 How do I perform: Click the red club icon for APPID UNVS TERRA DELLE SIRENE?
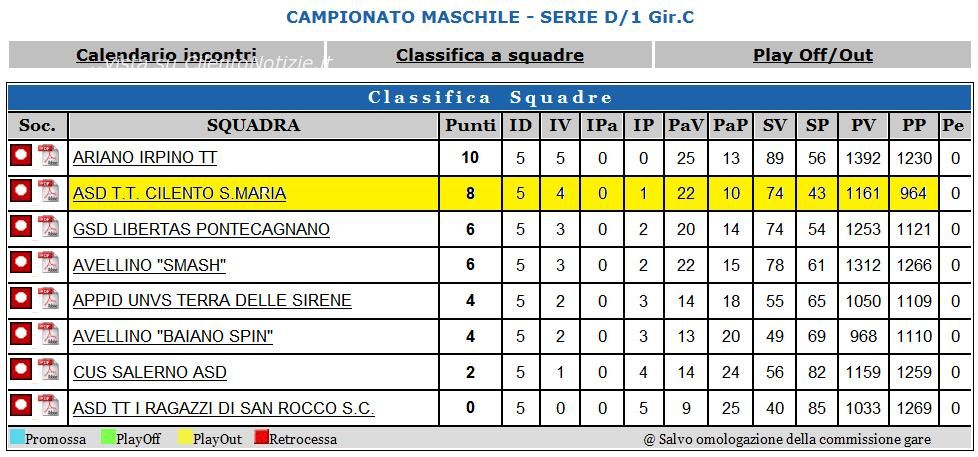(x=21, y=299)
